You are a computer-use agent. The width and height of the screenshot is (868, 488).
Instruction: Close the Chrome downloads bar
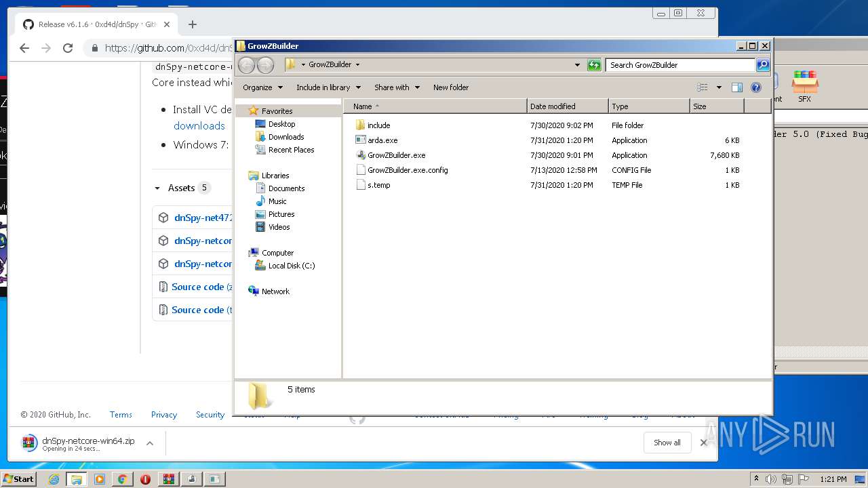[703, 443]
